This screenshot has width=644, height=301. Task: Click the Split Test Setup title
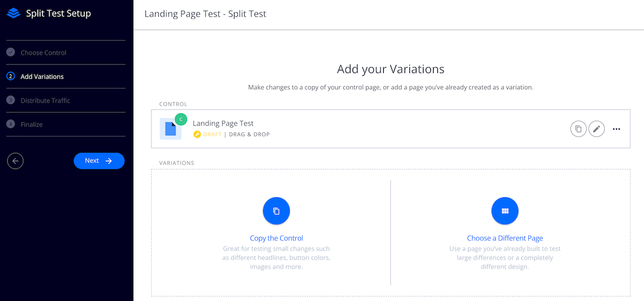click(x=58, y=13)
